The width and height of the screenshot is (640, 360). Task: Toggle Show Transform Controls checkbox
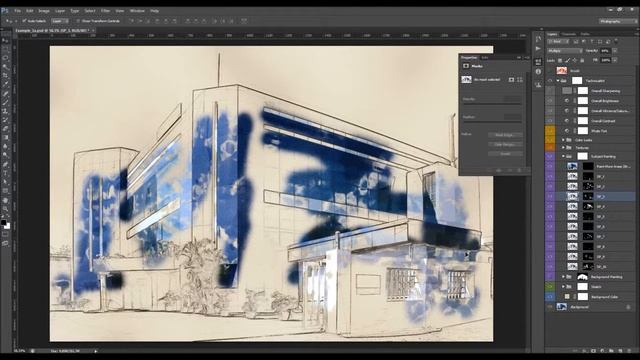coord(78,21)
